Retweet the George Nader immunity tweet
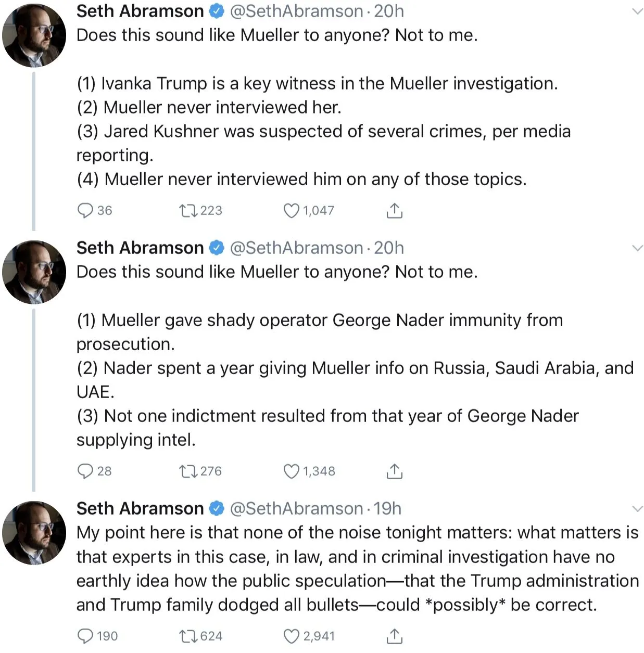Image resolution: width=644 pixels, height=653 pixels. coord(188,471)
